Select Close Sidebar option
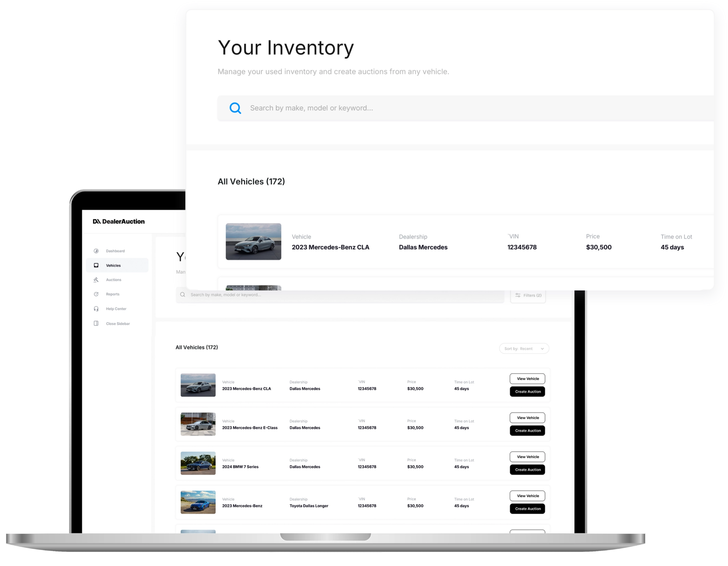Image resolution: width=728 pixels, height=566 pixels. point(117,323)
